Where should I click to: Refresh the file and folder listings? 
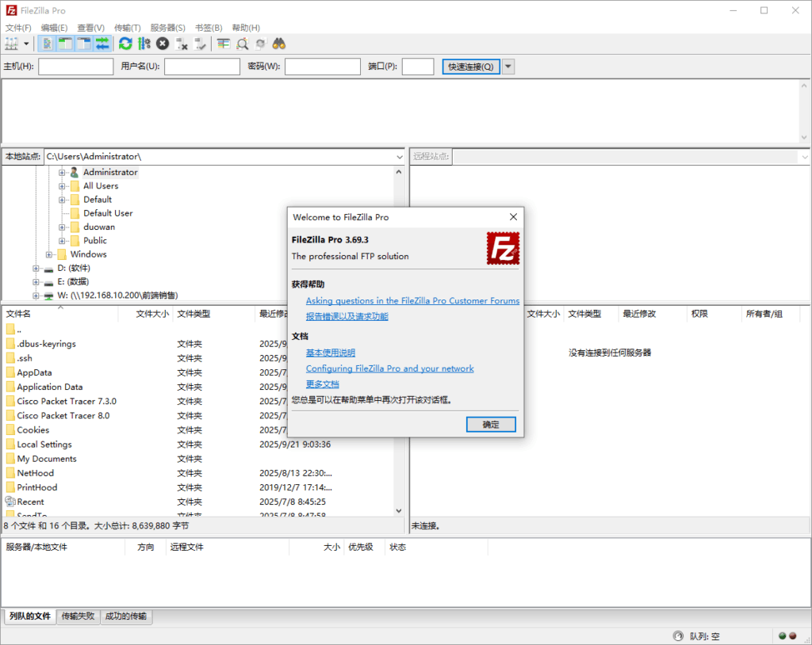[x=125, y=44]
